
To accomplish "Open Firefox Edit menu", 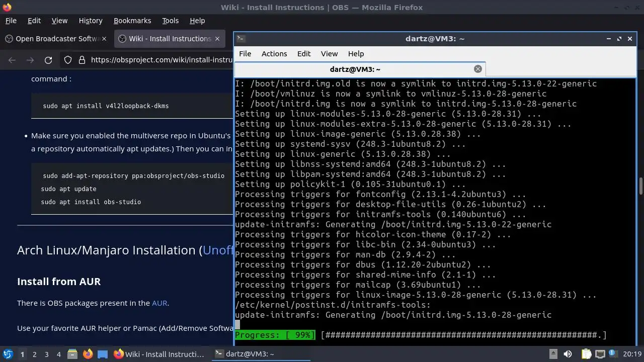I will tap(34, 21).
